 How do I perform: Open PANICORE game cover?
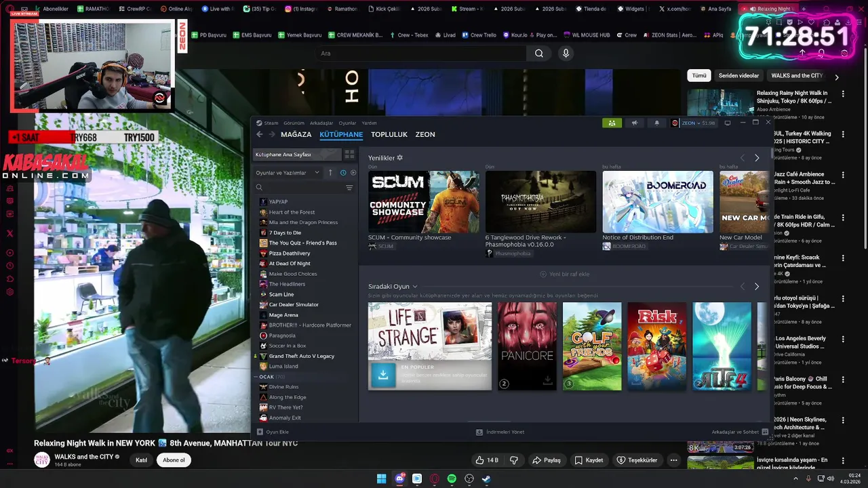pyautogui.click(x=527, y=346)
